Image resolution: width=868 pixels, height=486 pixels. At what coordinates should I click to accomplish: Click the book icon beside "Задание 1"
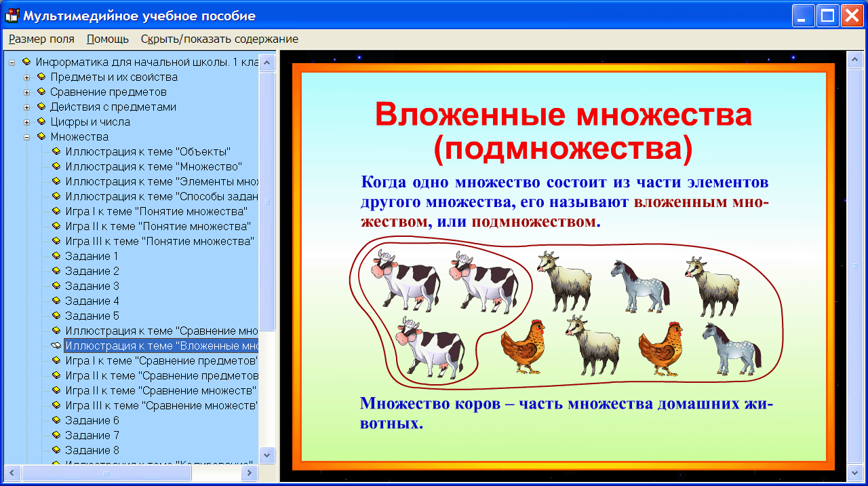(55, 257)
